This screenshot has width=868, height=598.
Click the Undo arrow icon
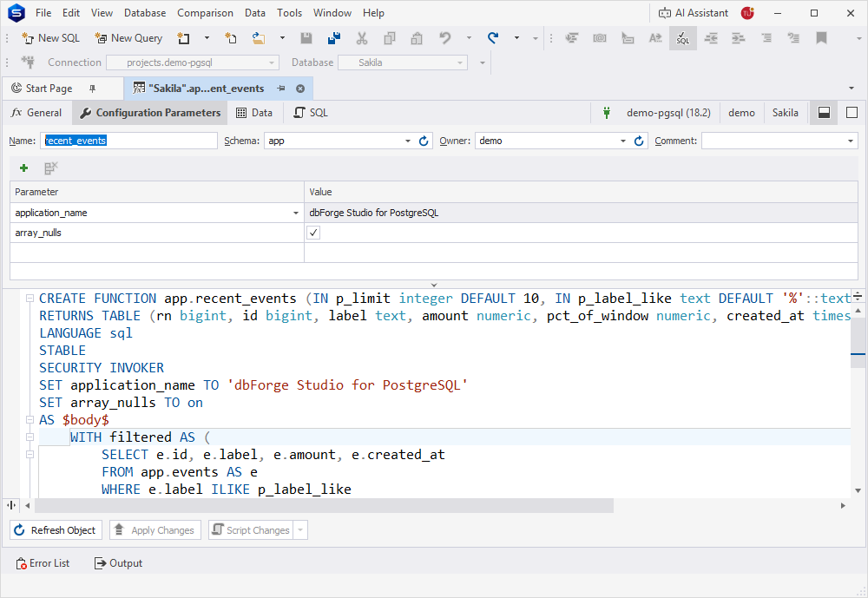[x=445, y=38]
